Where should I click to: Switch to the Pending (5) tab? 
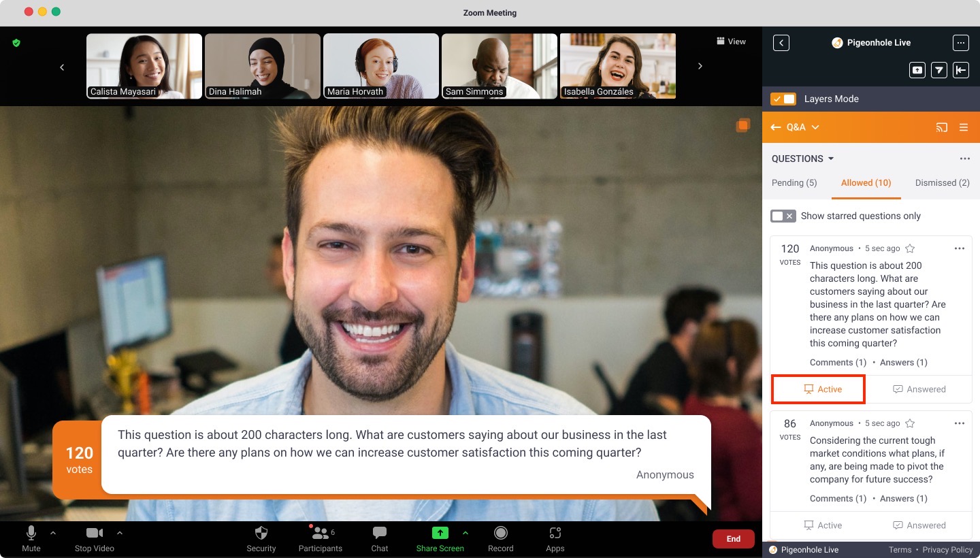point(794,182)
